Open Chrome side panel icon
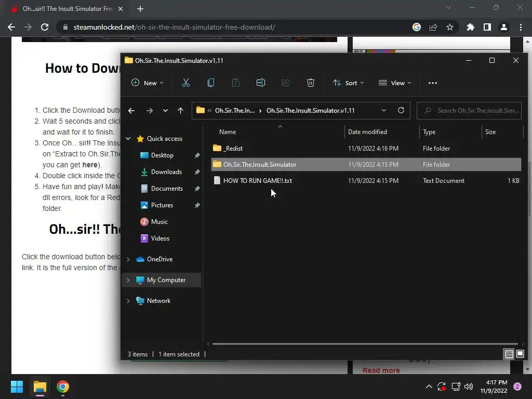The height and width of the screenshot is (399, 532). tap(487, 27)
